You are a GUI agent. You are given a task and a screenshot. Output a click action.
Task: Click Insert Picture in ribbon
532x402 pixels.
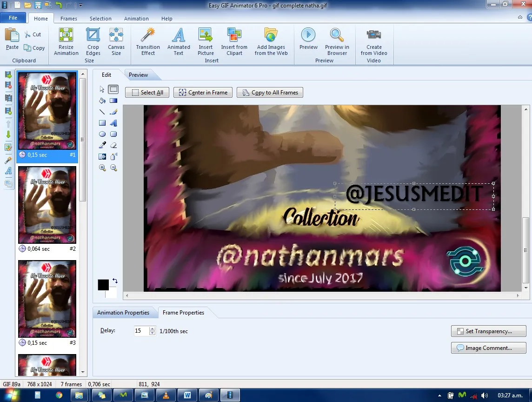206,41
